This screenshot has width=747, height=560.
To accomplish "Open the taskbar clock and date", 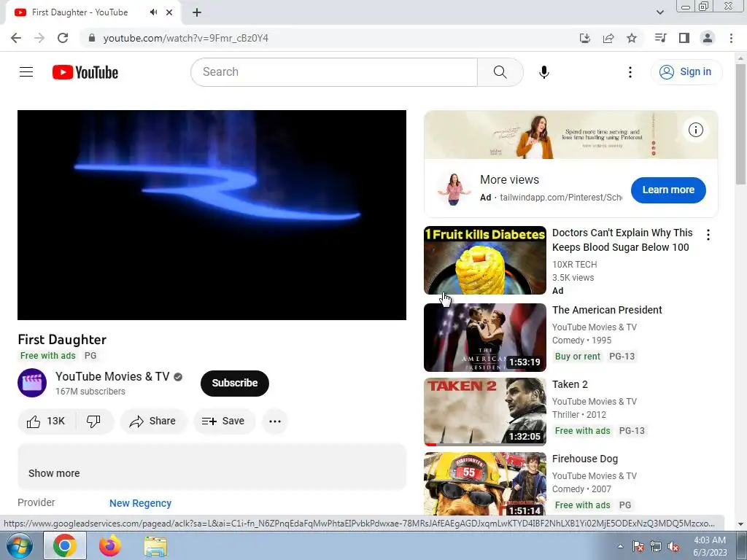I will coord(710,546).
